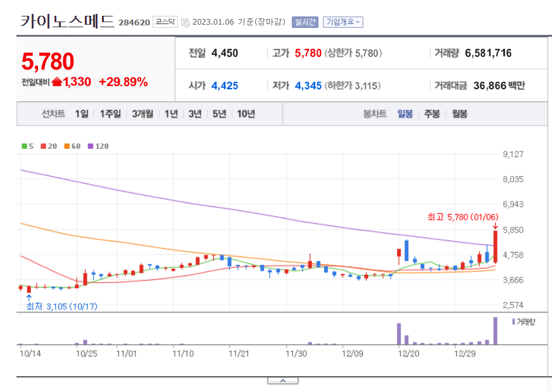This screenshot has width=552, height=392.
Task: Click the 시가 4,425 value
Action: (x=225, y=85)
